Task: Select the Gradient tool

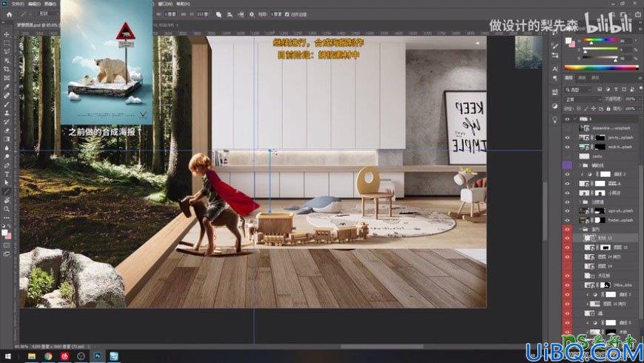Action: click(7, 139)
